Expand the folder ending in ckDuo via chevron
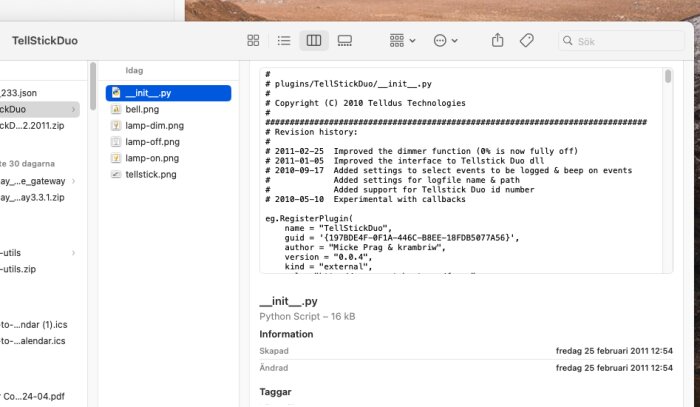This screenshot has width=700, height=407. (x=74, y=109)
